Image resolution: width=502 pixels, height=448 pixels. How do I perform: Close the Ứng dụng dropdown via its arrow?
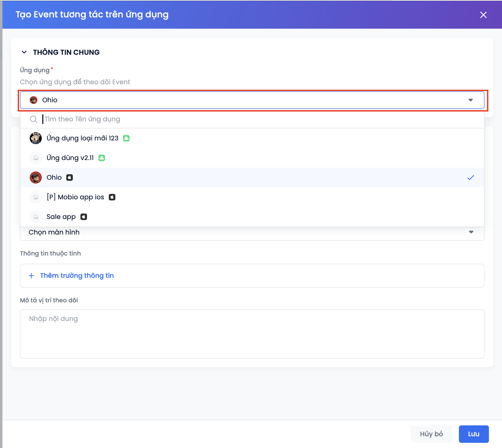[471, 100]
